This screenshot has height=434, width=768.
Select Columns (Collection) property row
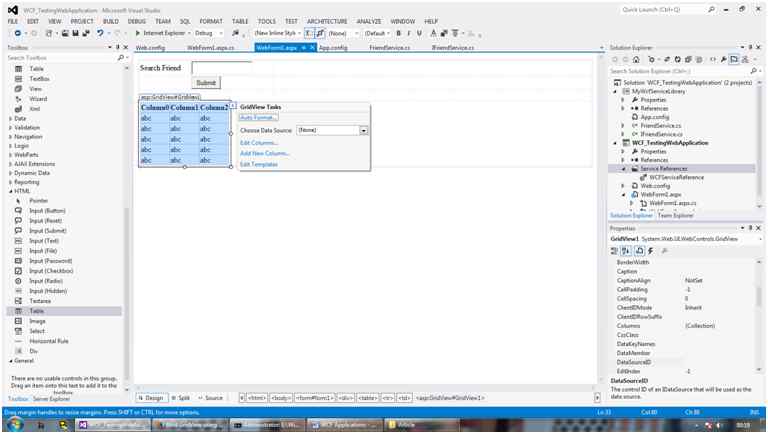pos(683,326)
